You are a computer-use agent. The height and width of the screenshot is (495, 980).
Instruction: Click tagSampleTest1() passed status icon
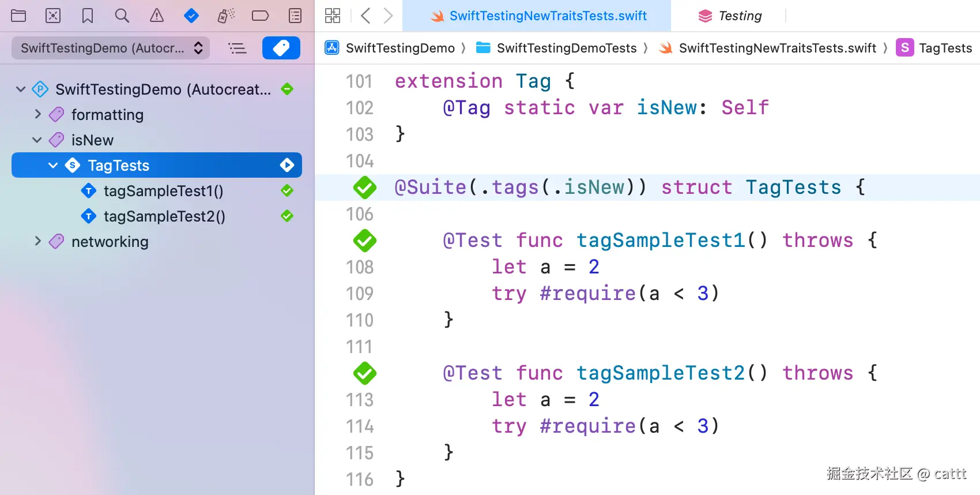point(287,191)
